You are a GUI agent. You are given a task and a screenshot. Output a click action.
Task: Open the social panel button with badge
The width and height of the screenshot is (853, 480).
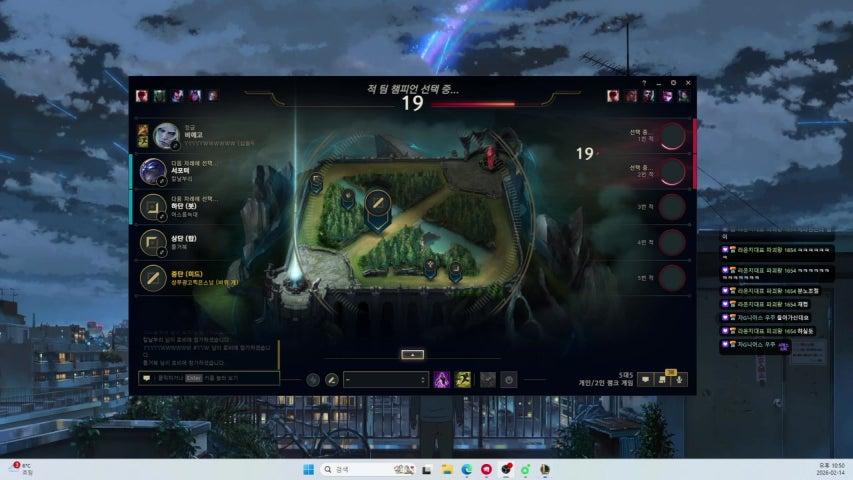[x=663, y=379]
